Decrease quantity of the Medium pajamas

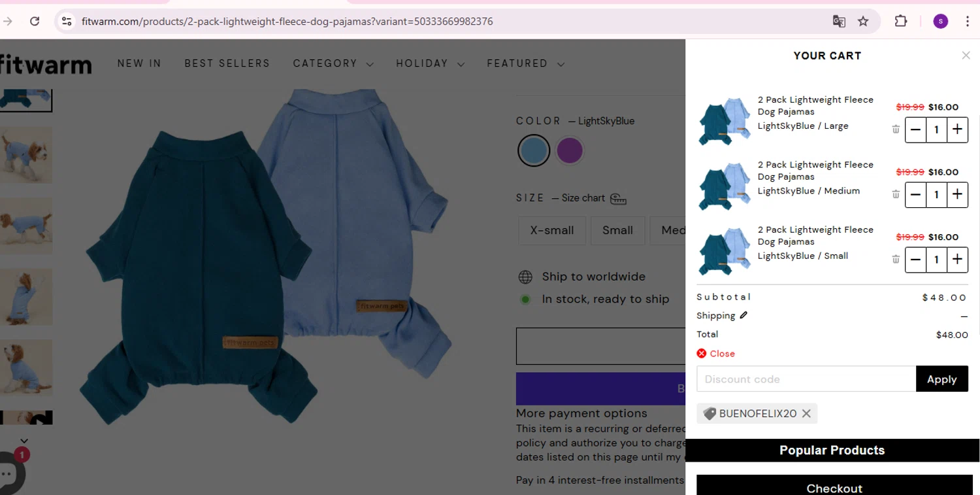pyautogui.click(x=915, y=194)
